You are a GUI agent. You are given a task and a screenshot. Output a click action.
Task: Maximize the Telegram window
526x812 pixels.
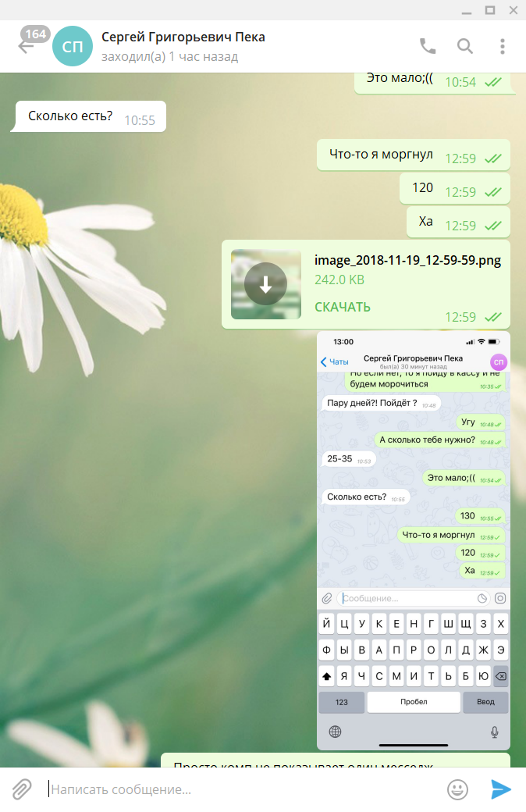coord(490,10)
